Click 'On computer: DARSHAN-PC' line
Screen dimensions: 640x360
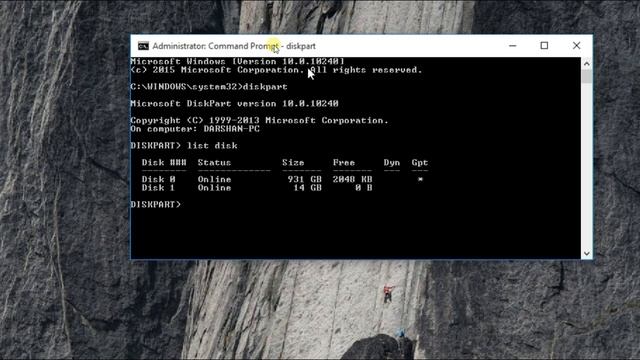tap(195, 129)
